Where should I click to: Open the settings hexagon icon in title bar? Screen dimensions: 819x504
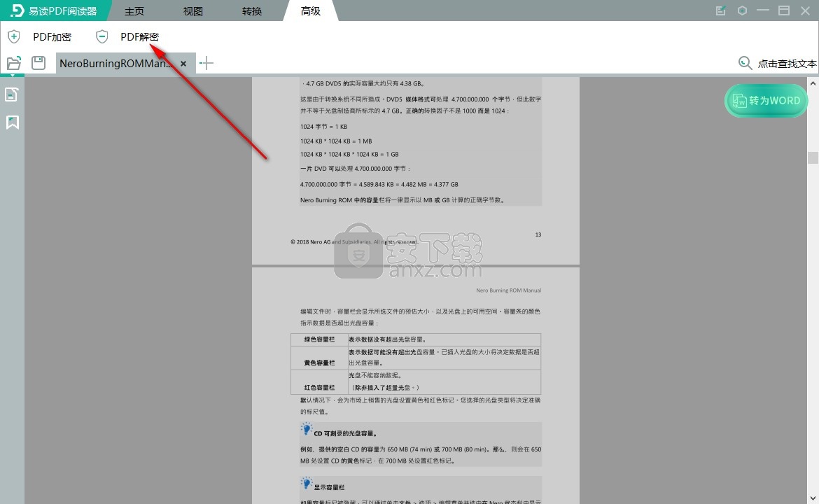[742, 11]
